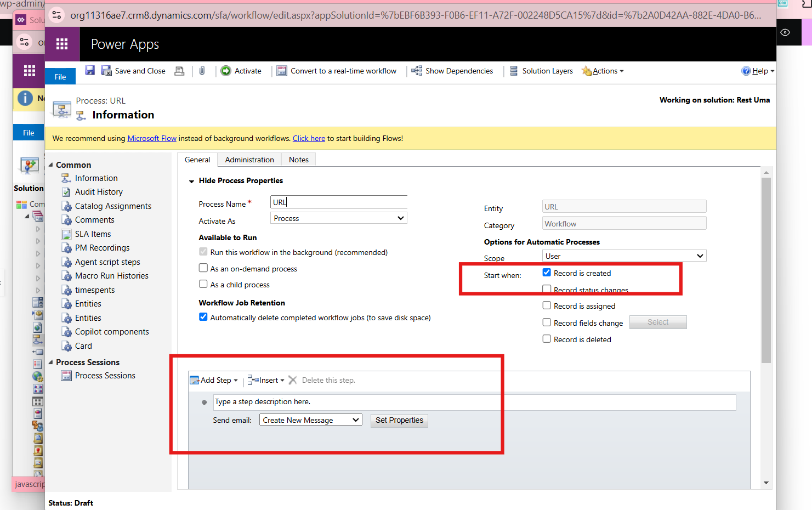Click the Card icon in sidebar
This screenshot has width=812, height=510.
tap(66, 346)
